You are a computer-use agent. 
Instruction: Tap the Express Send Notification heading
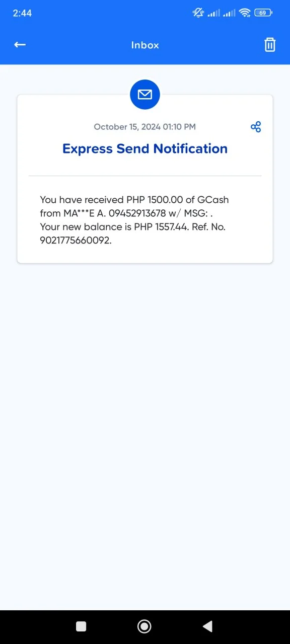tap(145, 149)
